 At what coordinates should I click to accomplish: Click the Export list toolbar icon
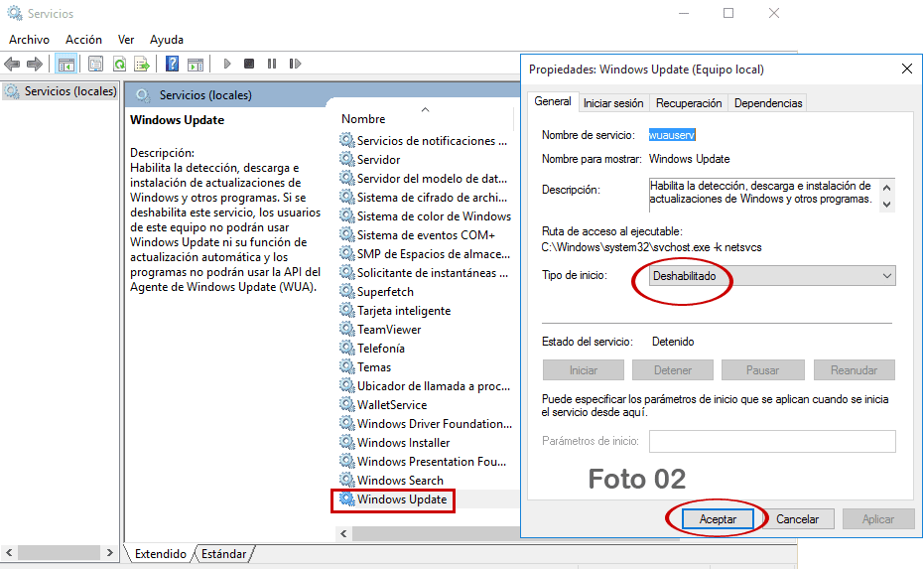coord(142,64)
